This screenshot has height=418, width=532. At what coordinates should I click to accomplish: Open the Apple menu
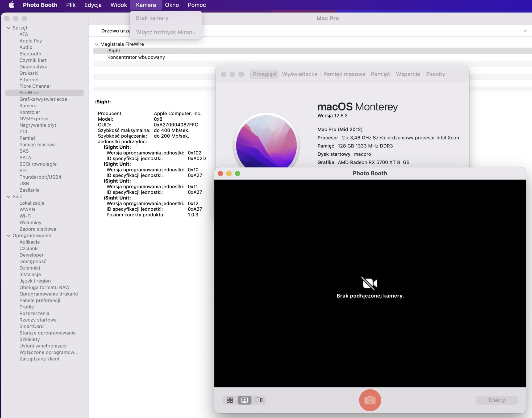tap(11, 5)
